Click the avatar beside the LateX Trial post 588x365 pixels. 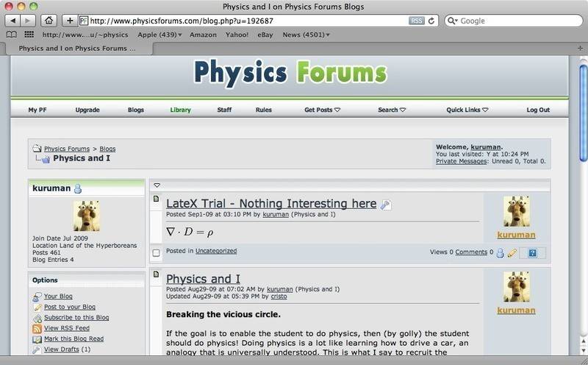click(517, 211)
